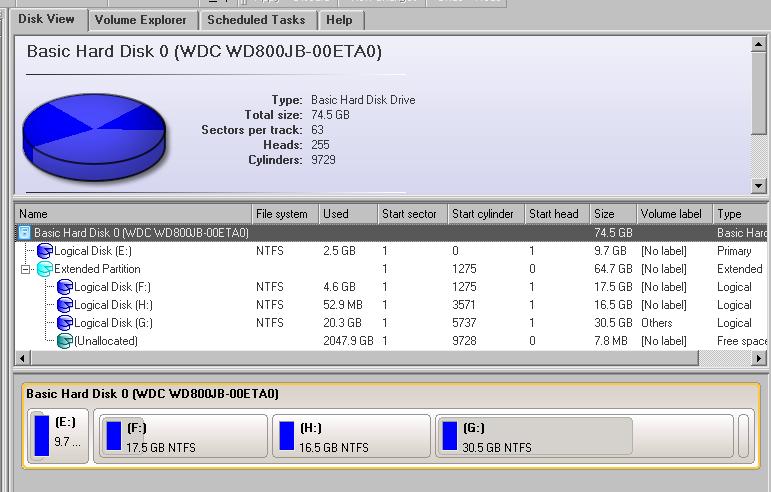Click the Basic Hard Disk 0 tree icon

[x=25, y=233]
